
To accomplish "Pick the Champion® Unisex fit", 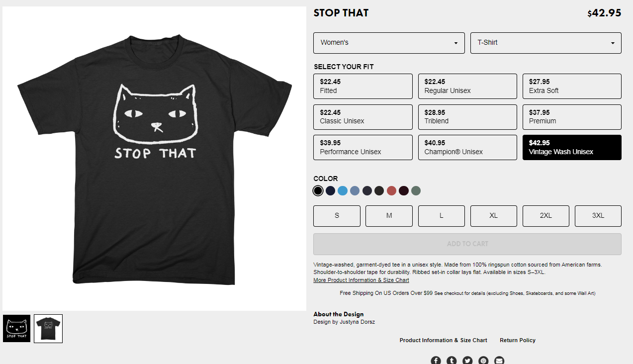I will coord(467,147).
